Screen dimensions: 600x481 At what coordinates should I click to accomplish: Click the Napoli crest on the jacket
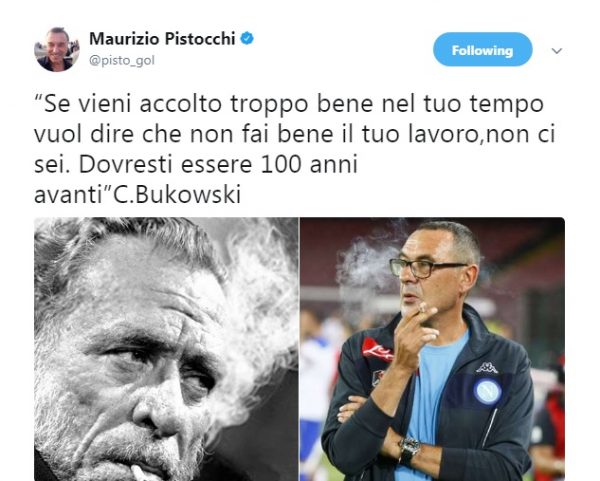(x=487, y=391)
